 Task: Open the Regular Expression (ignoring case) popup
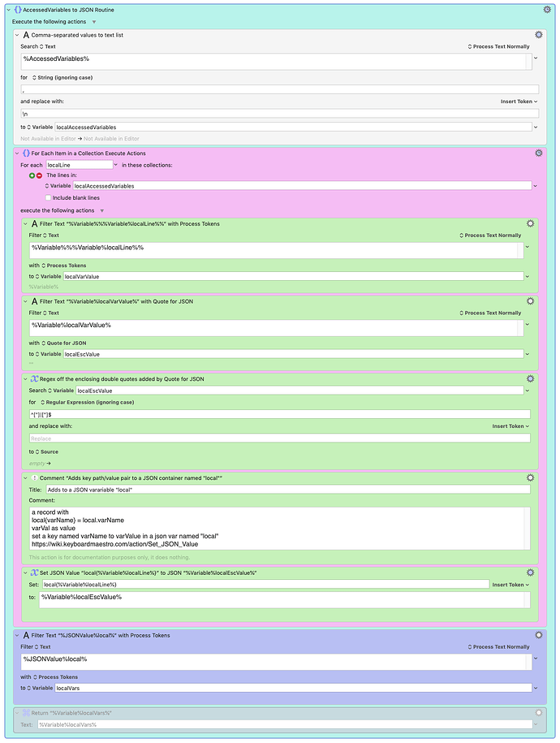click(87, 402)
